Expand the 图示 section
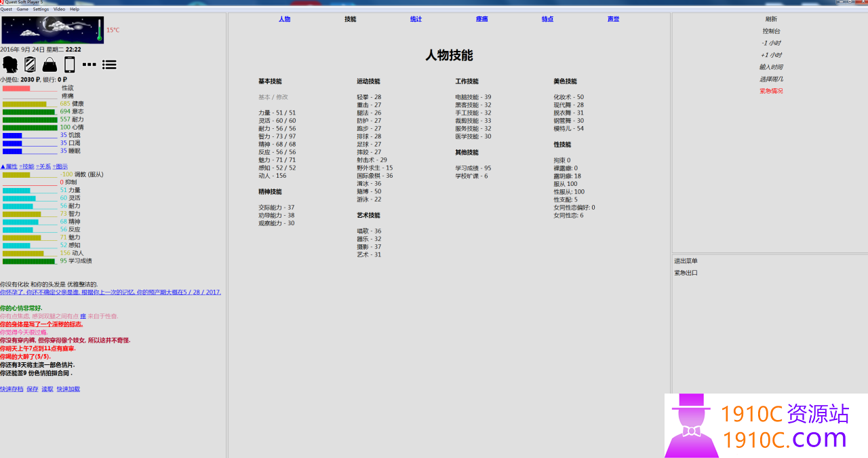This screenshot has width=868, height=458. point(60,166)
